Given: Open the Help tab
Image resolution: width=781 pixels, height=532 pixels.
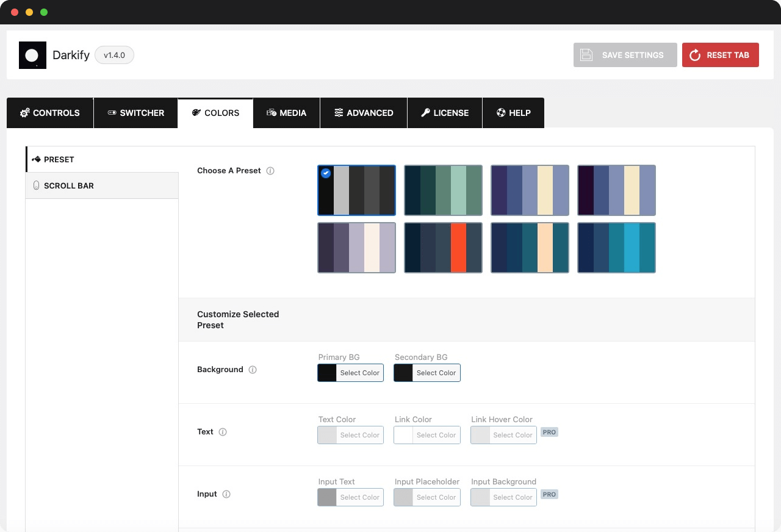Looking at the screenshot, I should [x=513, y=113].
